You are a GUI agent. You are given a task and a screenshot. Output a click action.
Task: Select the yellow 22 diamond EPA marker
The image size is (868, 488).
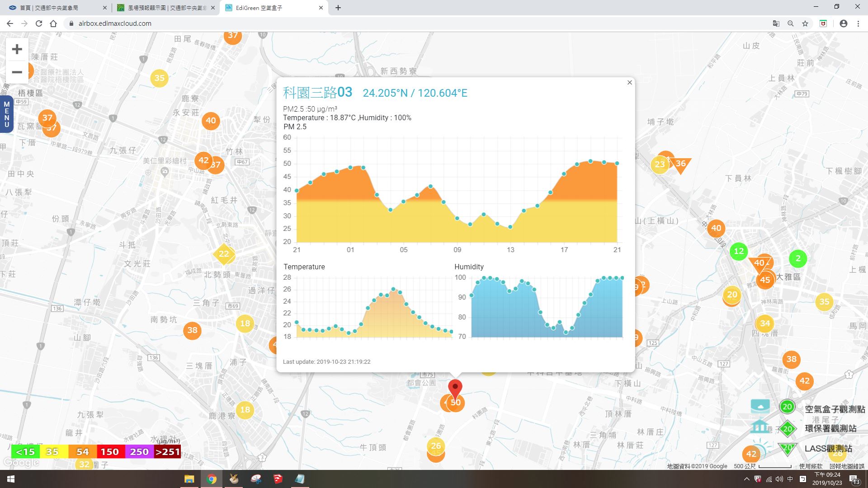(224, 254)
